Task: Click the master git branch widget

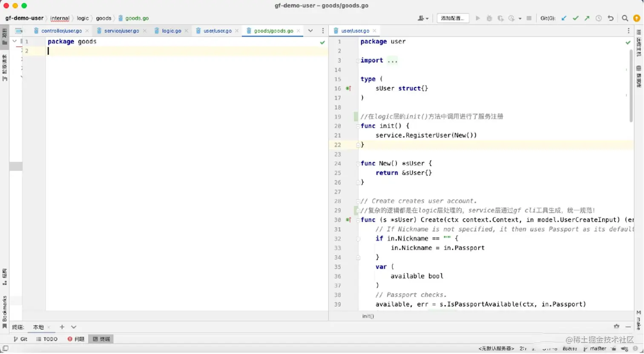Action: tap(595, 348)
